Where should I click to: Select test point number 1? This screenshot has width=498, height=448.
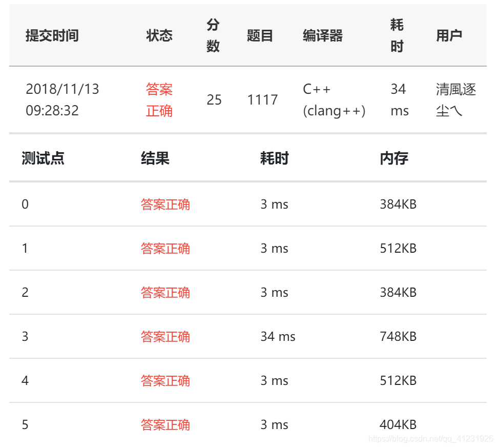coord(25,248)
